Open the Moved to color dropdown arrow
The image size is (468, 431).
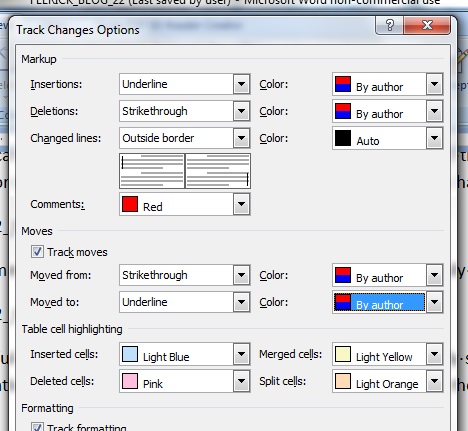[434, 302]
